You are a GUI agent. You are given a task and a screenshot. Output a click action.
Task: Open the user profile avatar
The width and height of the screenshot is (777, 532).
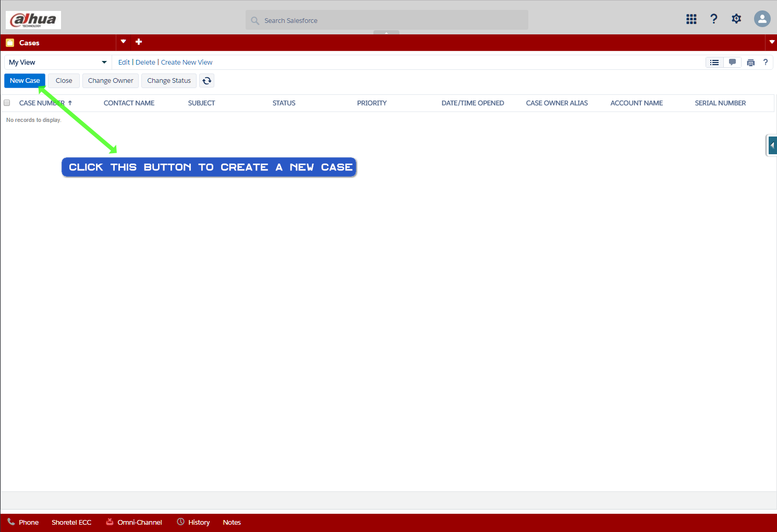coord(762,19)
